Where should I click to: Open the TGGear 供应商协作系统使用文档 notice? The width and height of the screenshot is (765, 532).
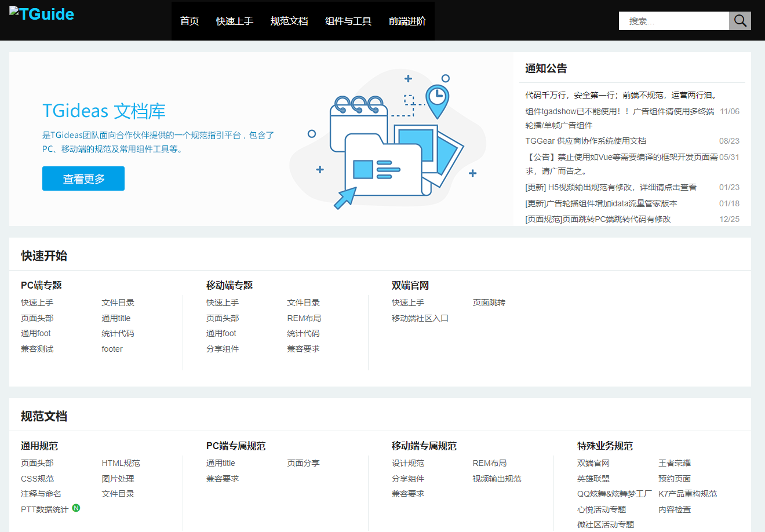point(586,141)
